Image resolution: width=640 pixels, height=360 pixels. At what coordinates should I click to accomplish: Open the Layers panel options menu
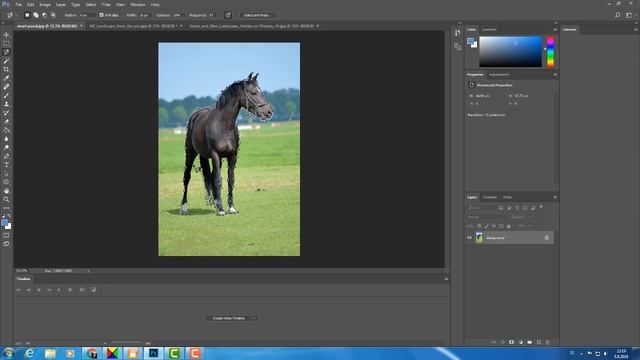click(x=555, y=197)
